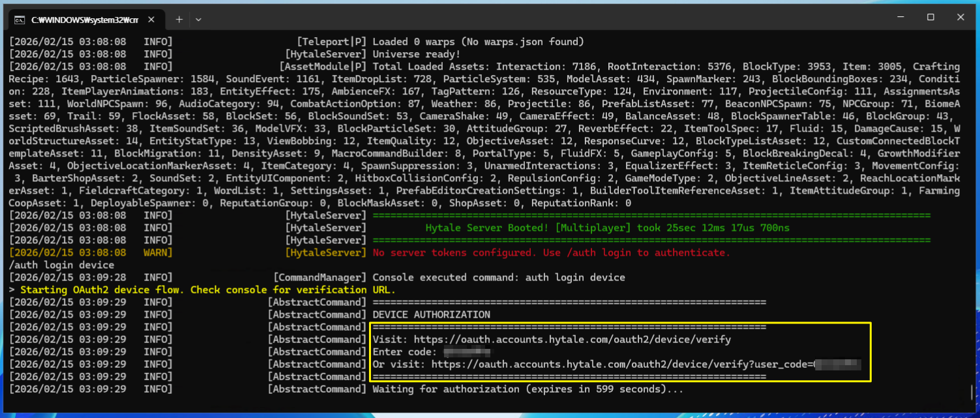The image size is (980, 418).
Task: Click the "DEVICE AUTHORIZATION" heading text
Action: [431, 315]
